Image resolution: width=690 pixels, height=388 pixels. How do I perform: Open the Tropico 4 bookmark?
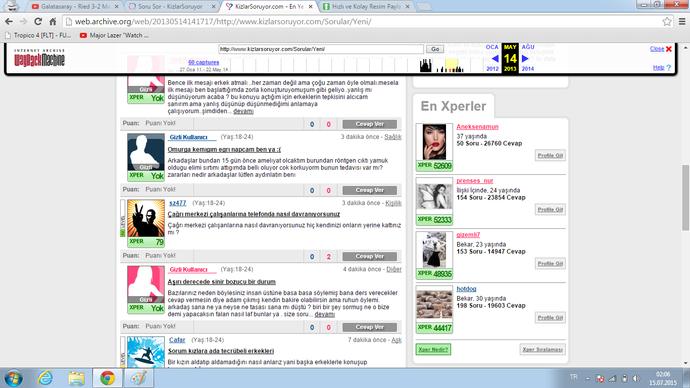click(x=37, y=35)
